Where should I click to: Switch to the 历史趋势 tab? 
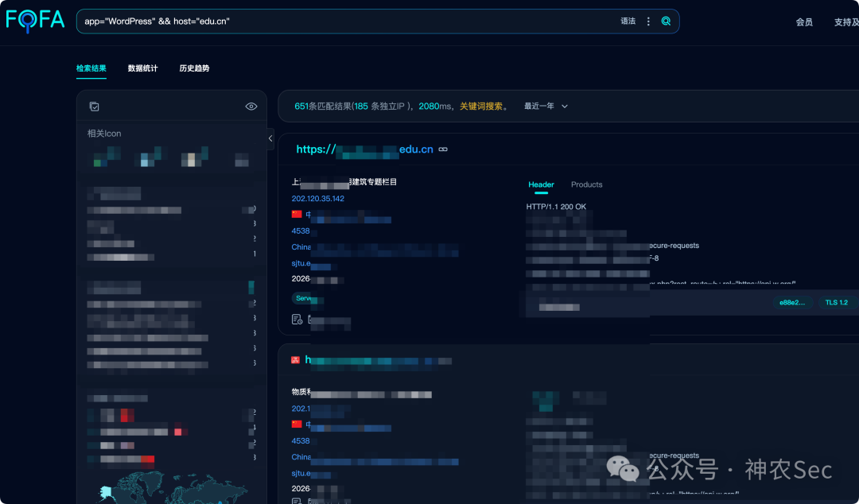coord(195,68)
